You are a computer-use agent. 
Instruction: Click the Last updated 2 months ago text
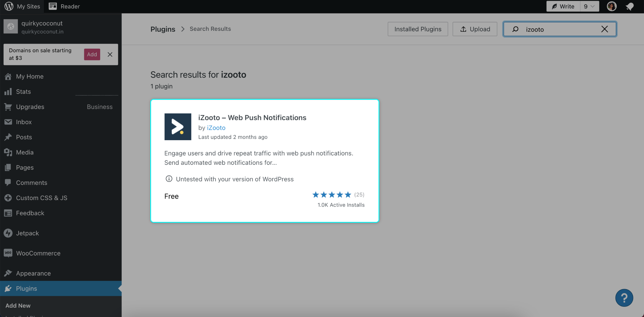coord(233,137)
